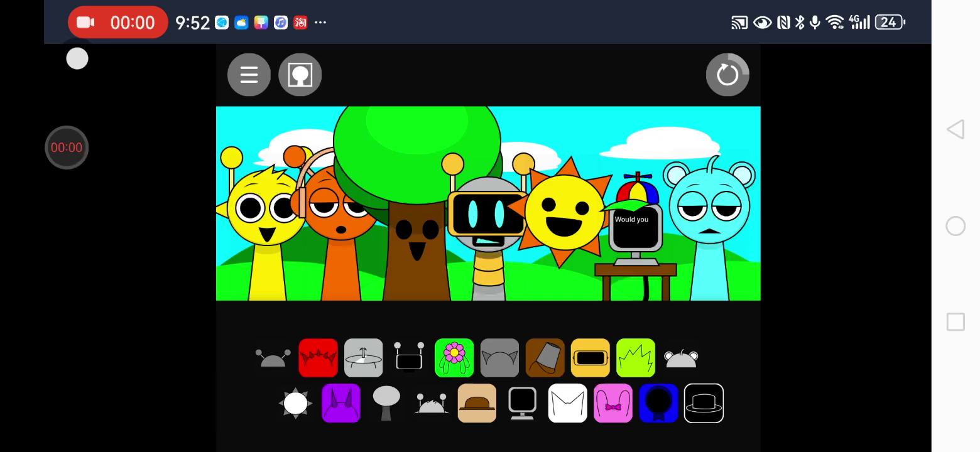Select the blue round ribbon icon
The height and width of the screenshot is (452, 980).
coord(658,403)
